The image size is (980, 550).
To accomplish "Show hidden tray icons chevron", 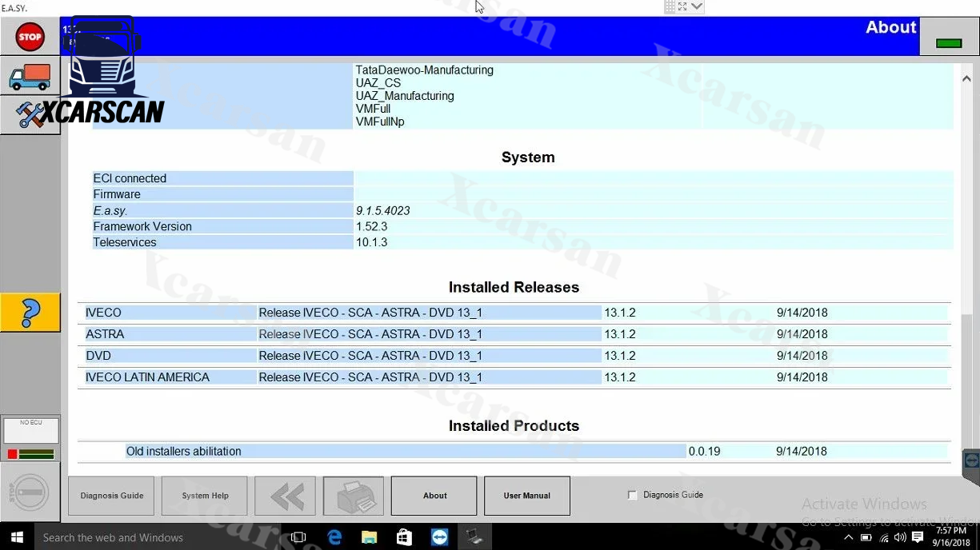I will point(848,538).
